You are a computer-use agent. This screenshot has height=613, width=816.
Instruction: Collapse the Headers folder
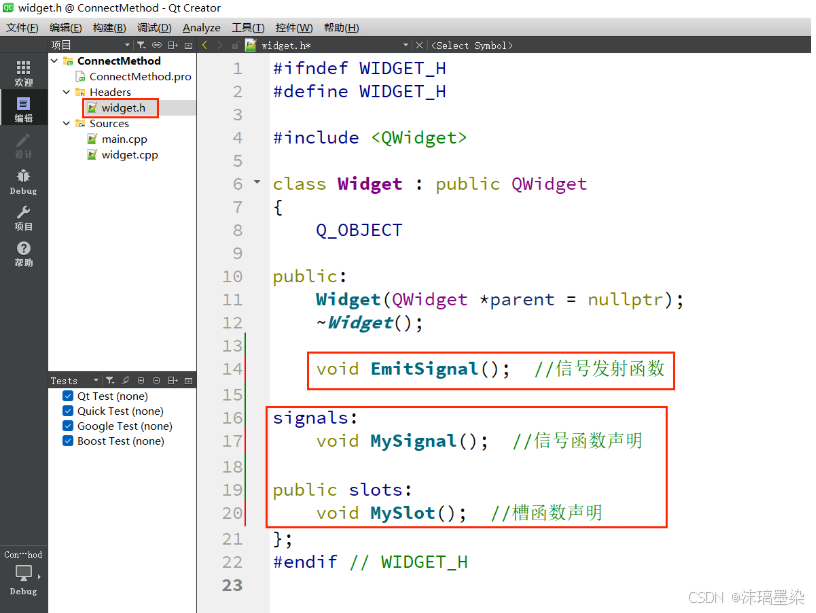[x=66, y=92]
